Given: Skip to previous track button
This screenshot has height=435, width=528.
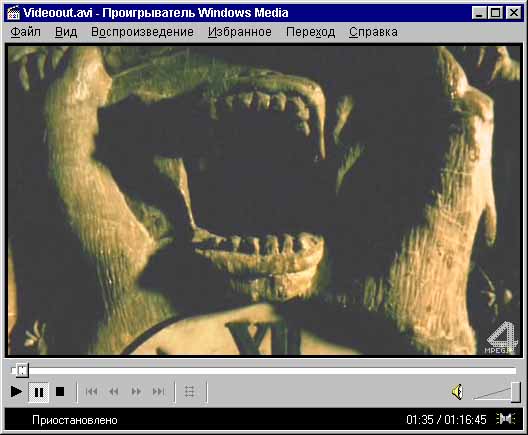Looking at the screenshot, I should [x=91, y=392].
